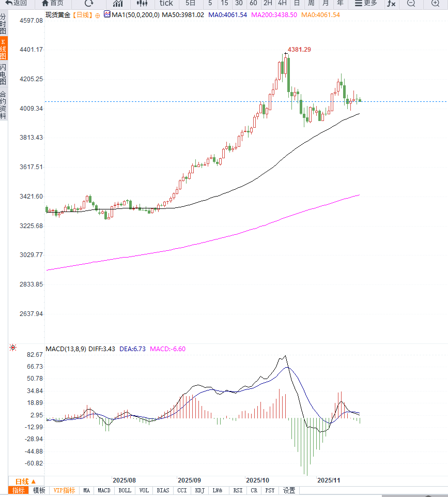Select the 4H timeframe
Viewport: 448px width, 497px height.
coord(282,3)
